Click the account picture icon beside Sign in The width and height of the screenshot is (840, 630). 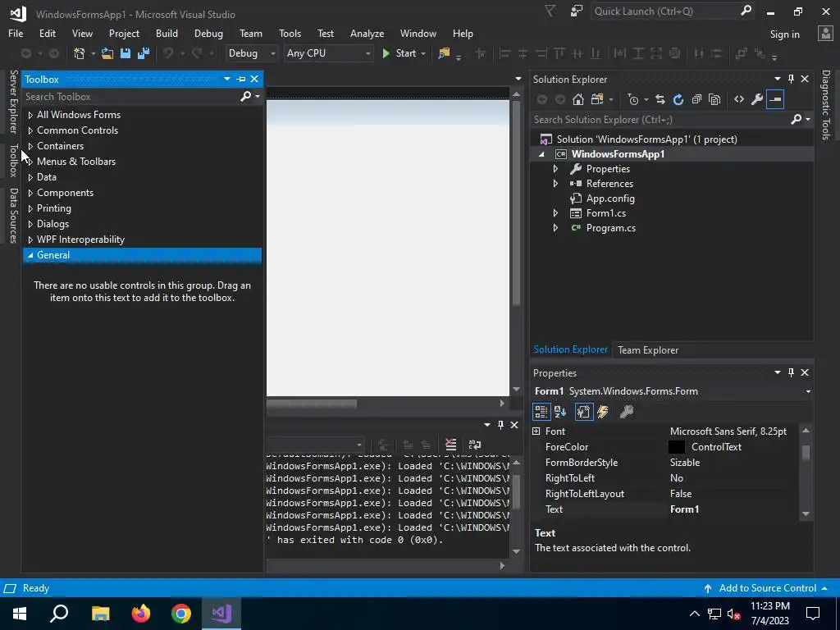pos(825,34)
